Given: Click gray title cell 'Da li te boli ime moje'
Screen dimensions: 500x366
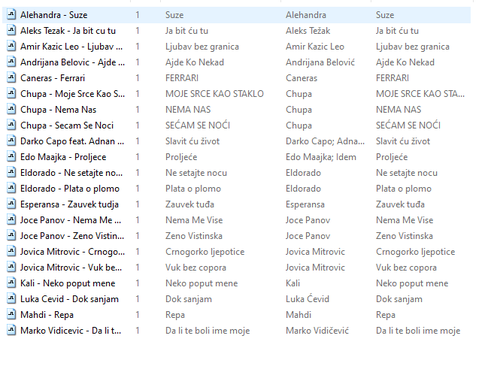Looking at the screenshot, I should click(207, 331).
